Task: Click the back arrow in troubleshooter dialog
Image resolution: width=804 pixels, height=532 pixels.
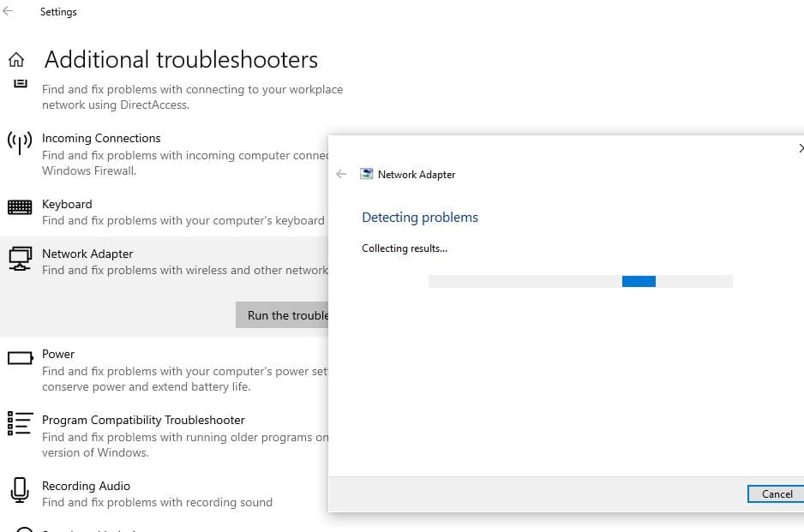Action: click(x=341, y=174)
